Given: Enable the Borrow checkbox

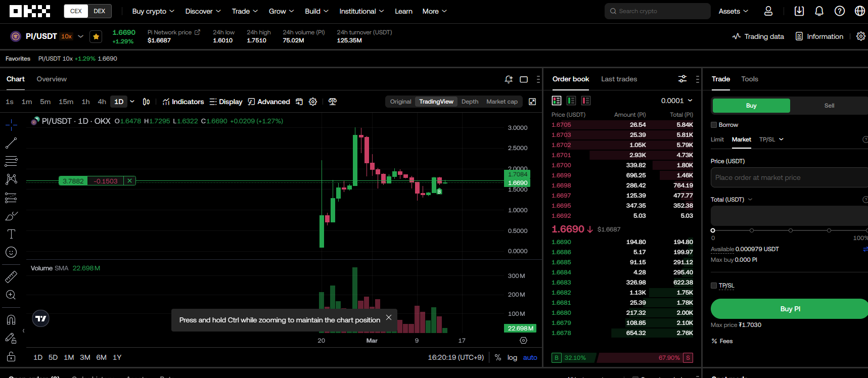Looking at the screenshot, I should pos(714,125).
